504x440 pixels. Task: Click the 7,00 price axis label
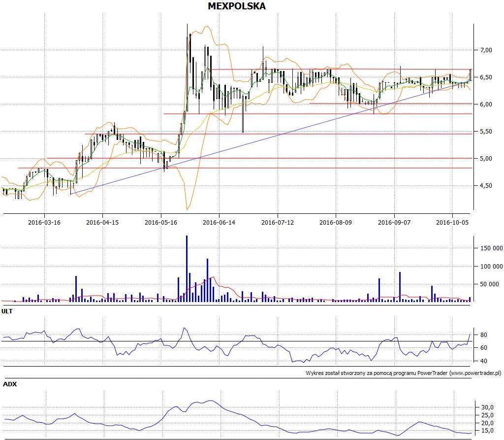486,50
